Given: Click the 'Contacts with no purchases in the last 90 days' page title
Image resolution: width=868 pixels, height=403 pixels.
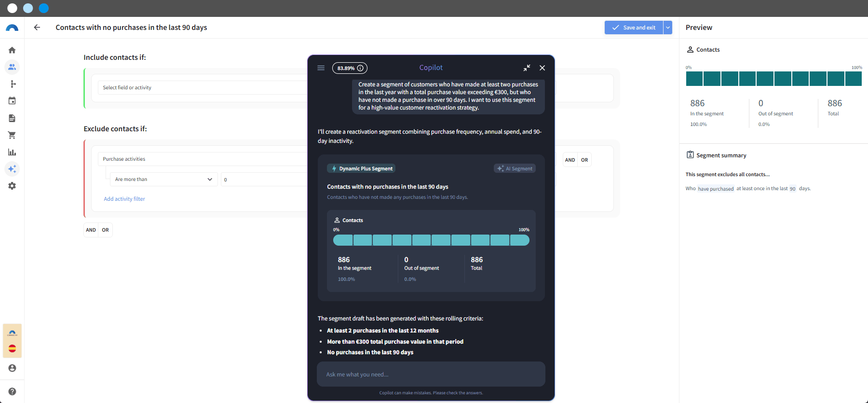Looking at the screenshot, I should coord(131,28).
